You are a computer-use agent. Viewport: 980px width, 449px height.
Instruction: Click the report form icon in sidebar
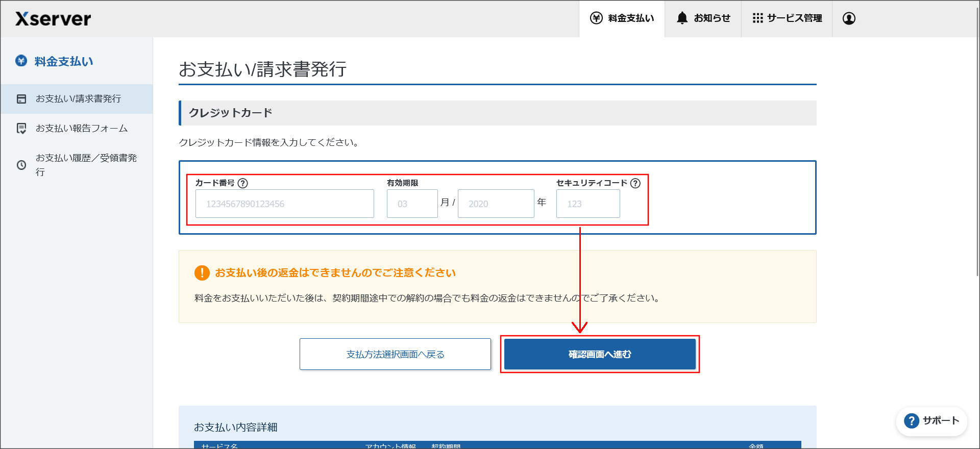click(21, 129)
